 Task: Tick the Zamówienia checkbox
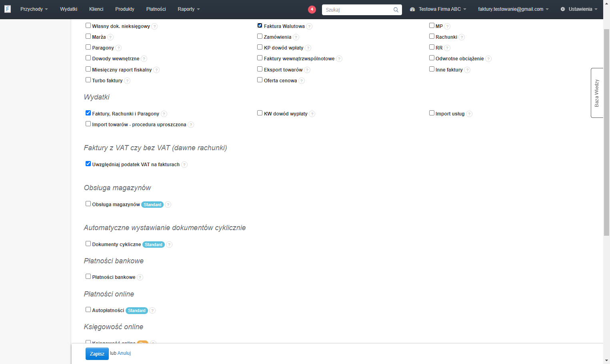click(x=260, y=36)
